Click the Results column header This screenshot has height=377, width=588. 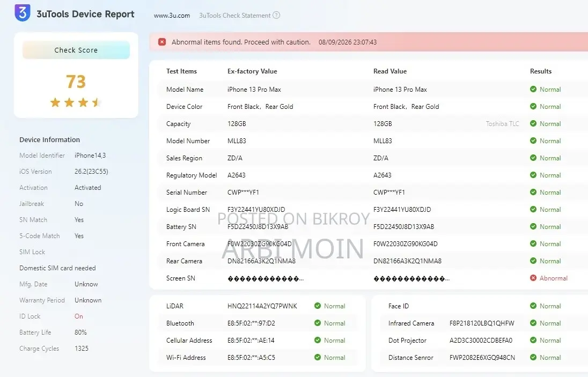click(x=541, y=71)
